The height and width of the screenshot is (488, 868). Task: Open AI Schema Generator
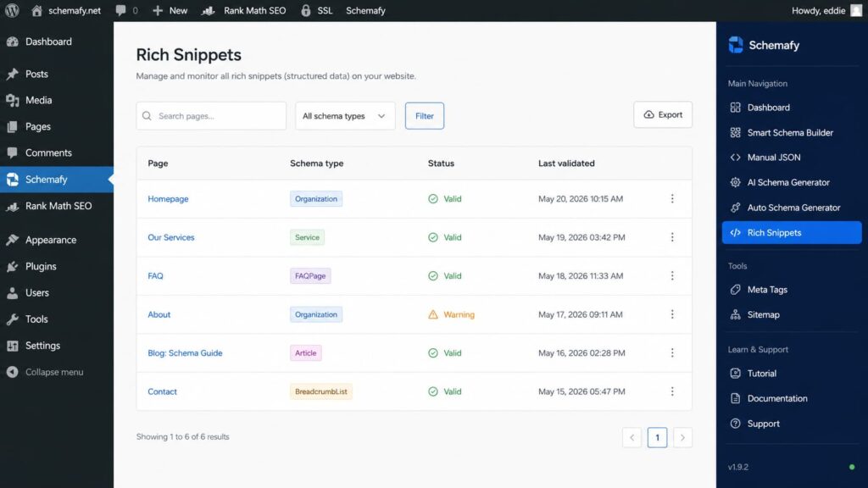pyautogui.click(x=792, y=182)
